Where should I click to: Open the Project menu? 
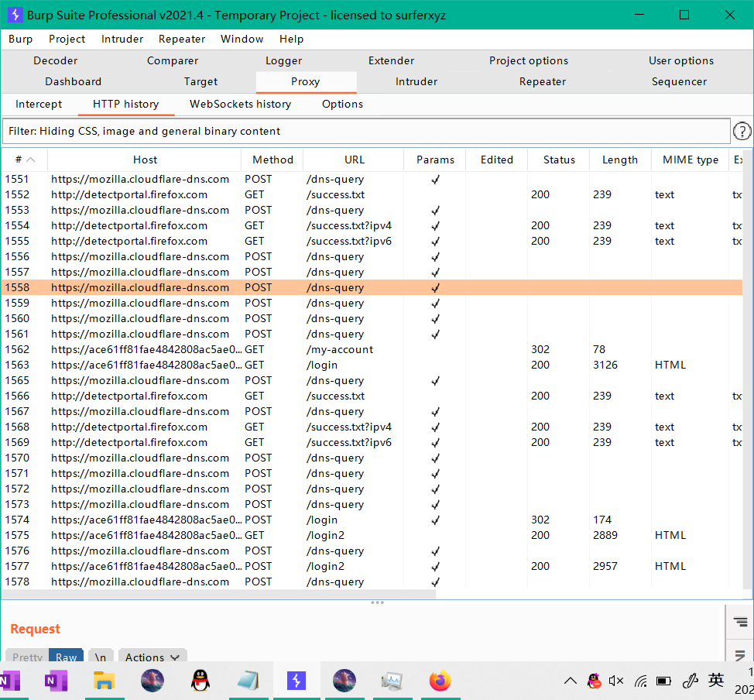click(67, 39)
